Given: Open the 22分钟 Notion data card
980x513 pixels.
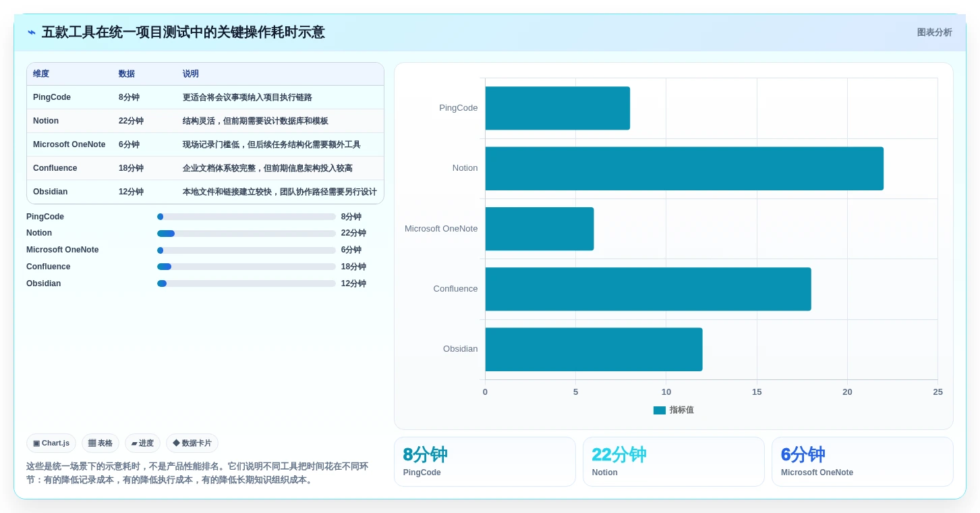Looking at the screenshot, I should click(x=674, y=462).
